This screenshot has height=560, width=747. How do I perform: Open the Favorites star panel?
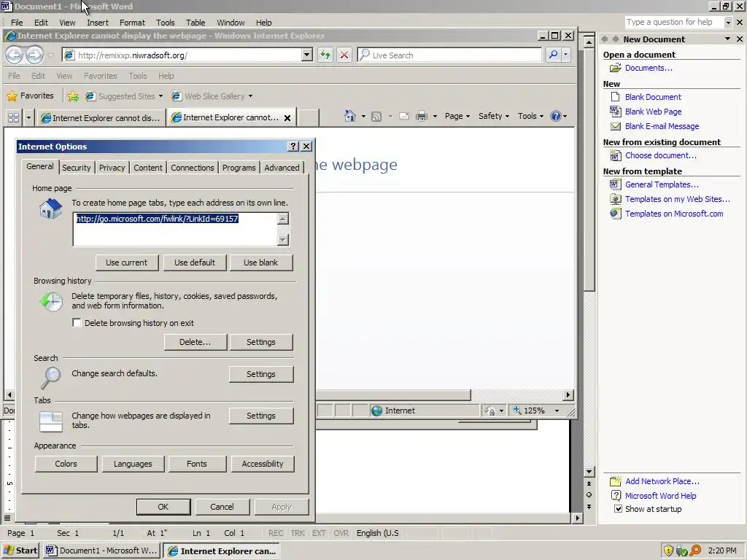pyautogui.click(x=31, y=96)
